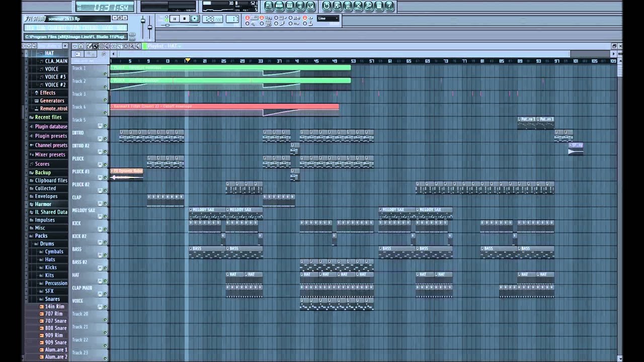
Task: Open the Step Sequencer view button
Action: [x=279, y=6]
